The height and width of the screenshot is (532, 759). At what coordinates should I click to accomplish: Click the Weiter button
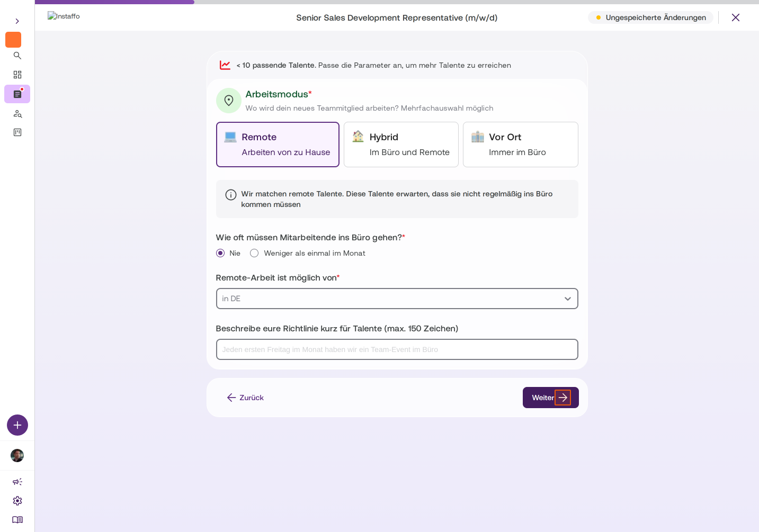click(x=551, y=398)
